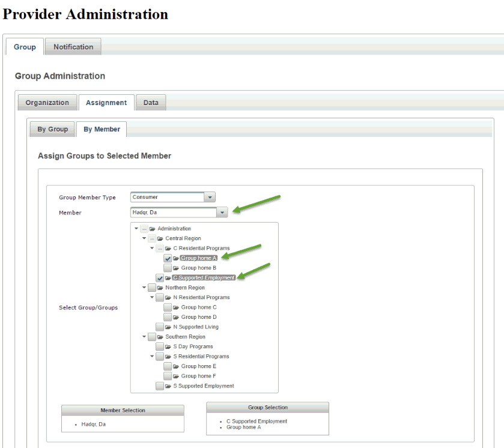Click folder icon next to Central Region

[160, 238]
